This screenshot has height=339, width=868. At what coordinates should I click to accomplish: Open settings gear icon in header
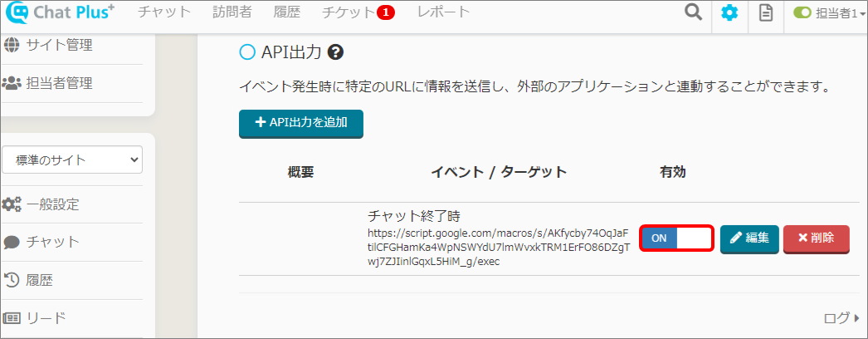[x=729, y=13]
